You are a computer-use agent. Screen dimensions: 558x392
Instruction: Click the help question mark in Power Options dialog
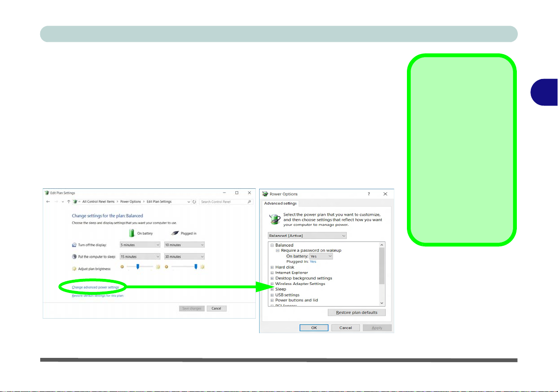[x=369, y=194]
